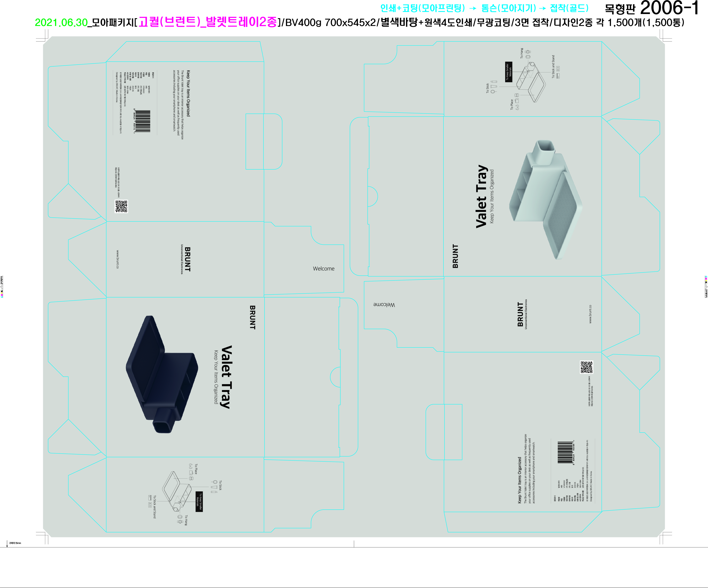Click the magenta product name in header

[x=208, y=22]
